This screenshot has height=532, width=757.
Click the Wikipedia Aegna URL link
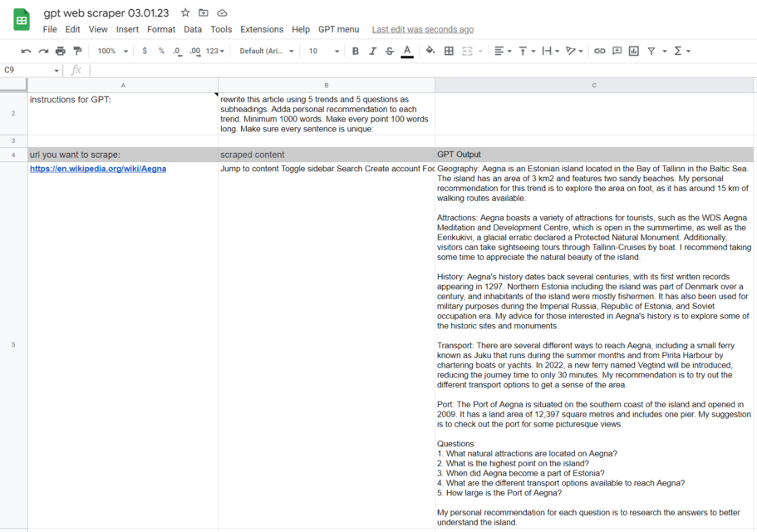click(x=98, y=169)
